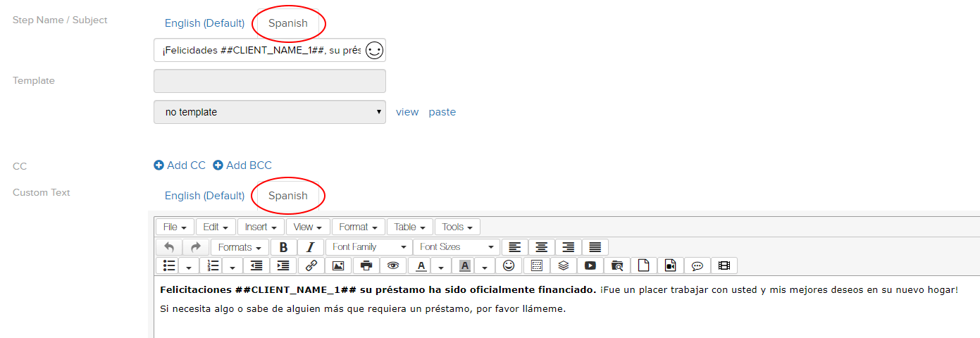Toggle italic formatting in the editor
The width and height of the screenshot is (980, 338).
310,247
